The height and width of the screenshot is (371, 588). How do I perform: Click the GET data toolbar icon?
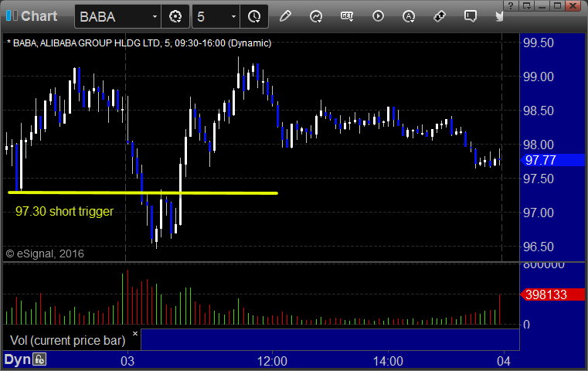pos(347,16)
